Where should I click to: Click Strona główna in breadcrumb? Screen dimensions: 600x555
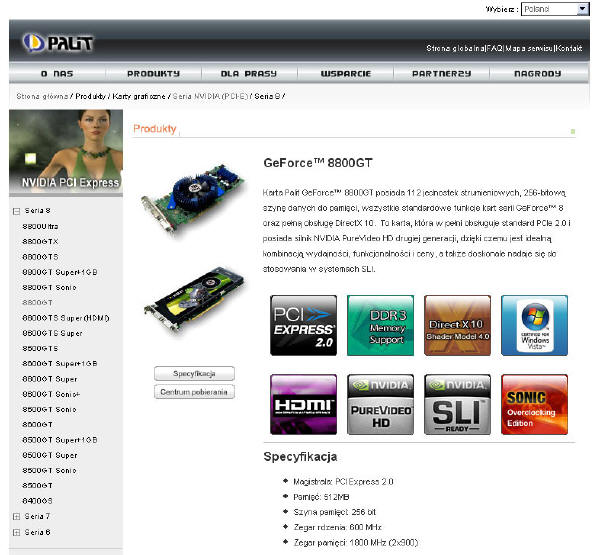(x=42, y=96)
